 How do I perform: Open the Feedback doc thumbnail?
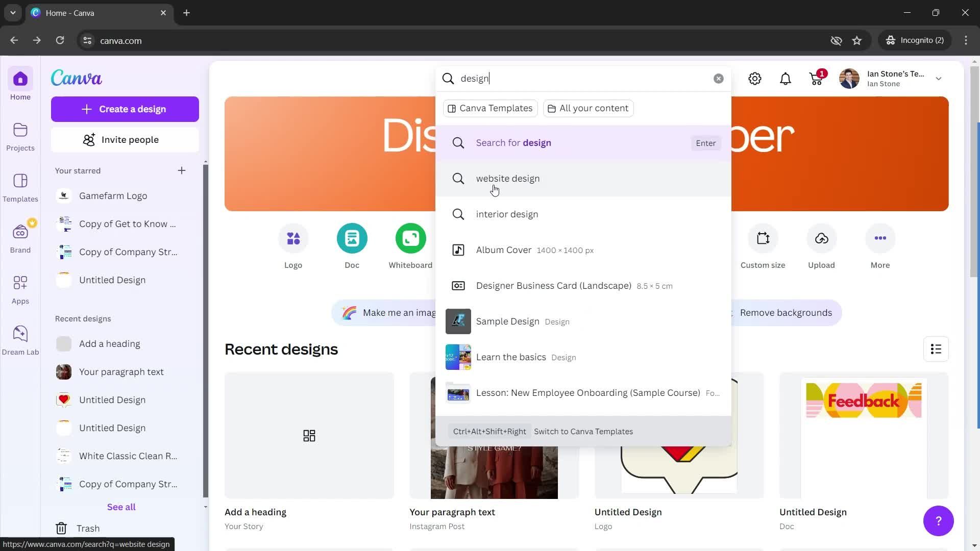[x=864, y=436]
